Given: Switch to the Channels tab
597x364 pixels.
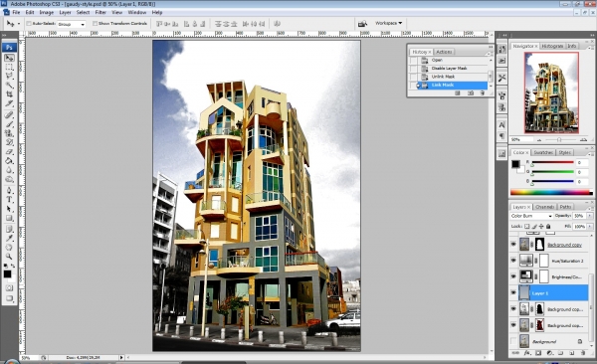Looking at the screenshot, I should click(544, 207).
